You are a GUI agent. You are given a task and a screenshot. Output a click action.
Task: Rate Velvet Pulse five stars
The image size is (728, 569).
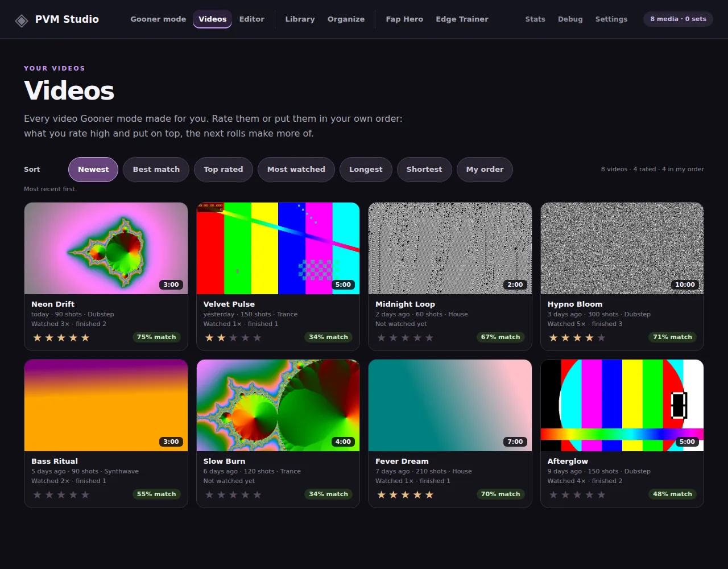click(x=257, y=337)
